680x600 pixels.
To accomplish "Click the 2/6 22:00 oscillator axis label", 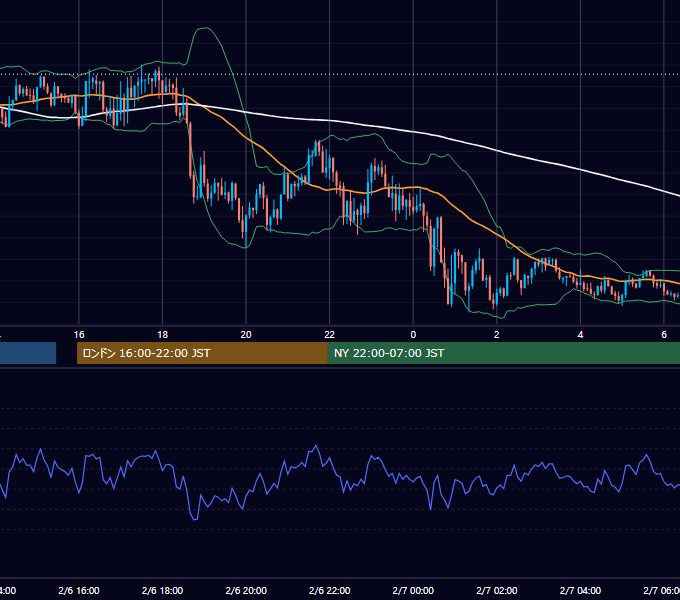I will point(330,590).
